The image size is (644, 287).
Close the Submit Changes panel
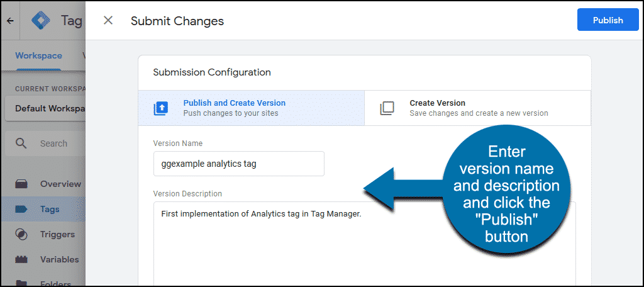108,21
